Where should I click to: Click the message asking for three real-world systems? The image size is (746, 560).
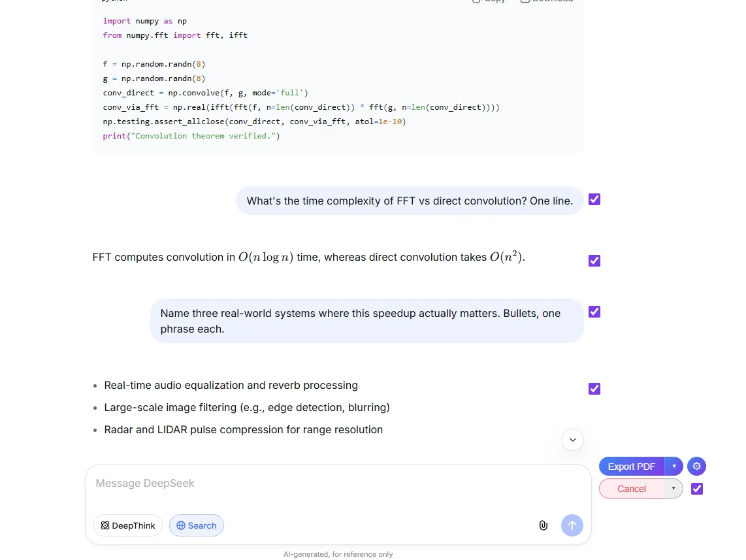[x=367, y=321]
